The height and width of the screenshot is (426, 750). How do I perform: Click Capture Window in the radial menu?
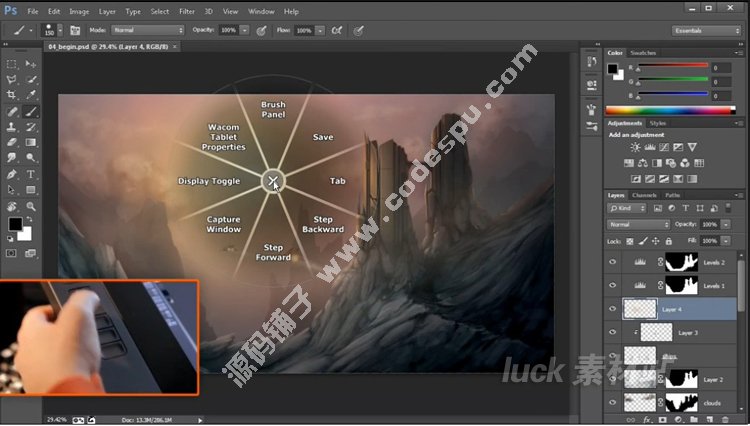click(223, 224)
